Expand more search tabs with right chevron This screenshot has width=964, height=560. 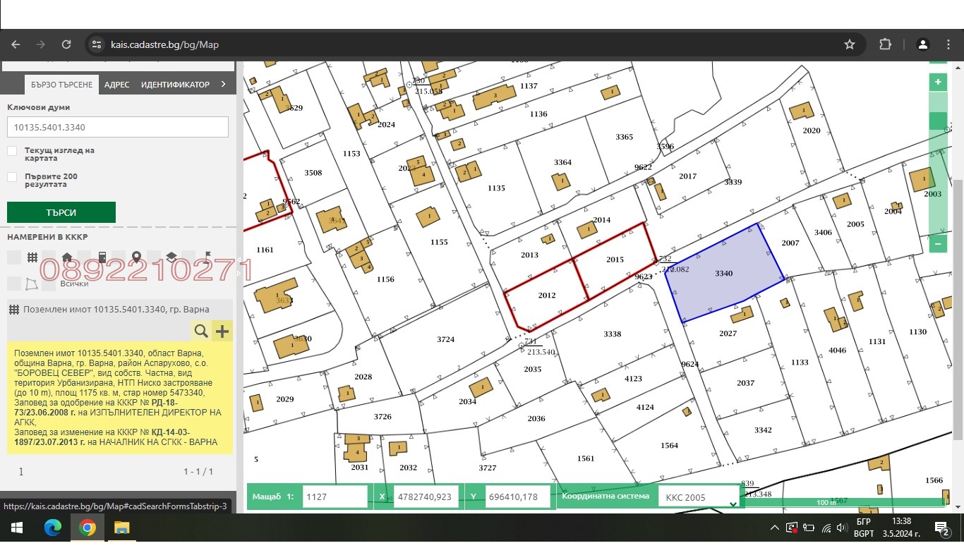(x=224, y=84)
